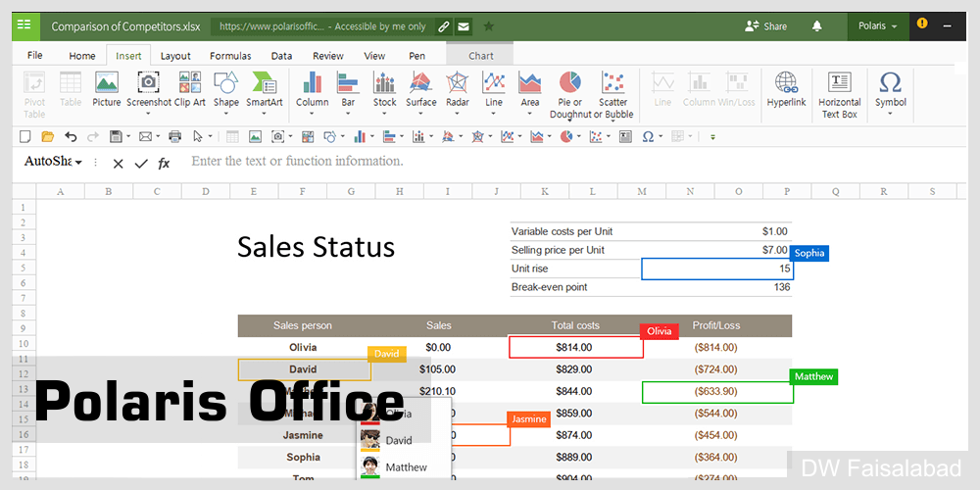Select column K header

[x=545, y=192]
